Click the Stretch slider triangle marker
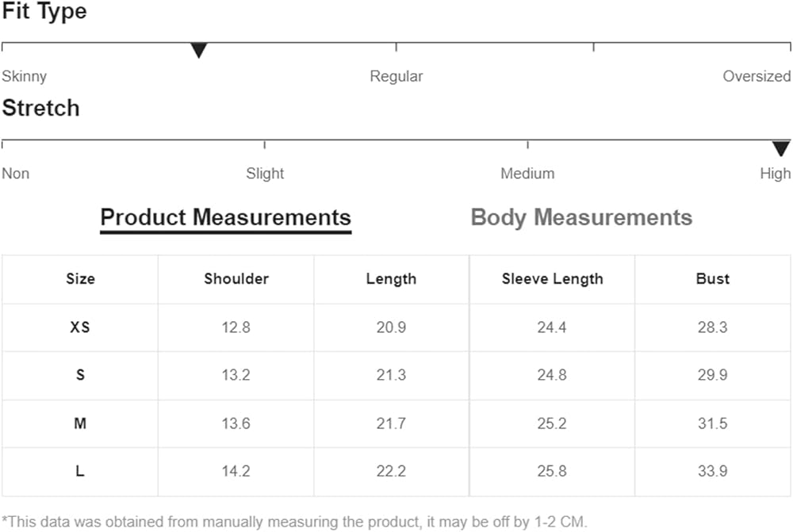Screen dimensions: 793x532 point(781,148)
